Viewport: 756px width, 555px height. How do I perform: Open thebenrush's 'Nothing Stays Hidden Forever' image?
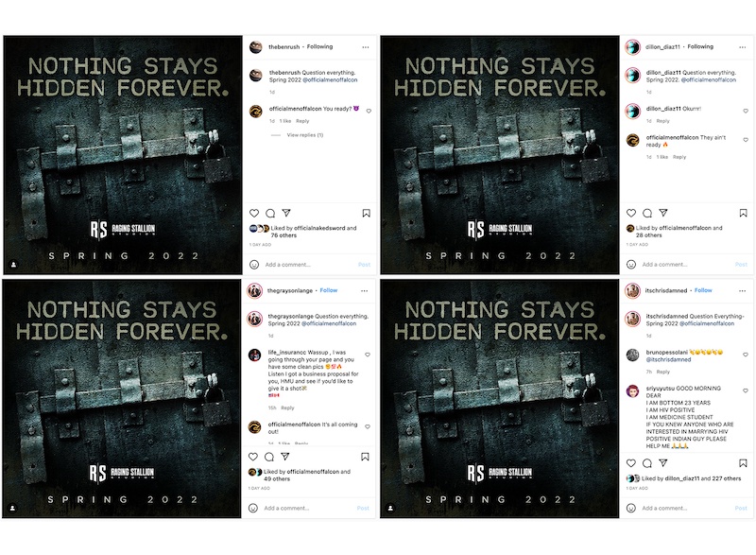pyautogui.click(x=123, y=155)
